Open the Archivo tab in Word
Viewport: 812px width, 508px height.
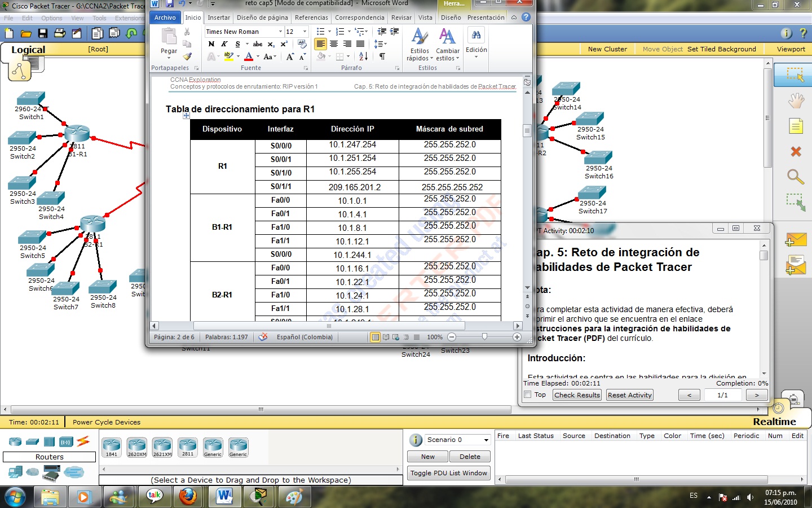(x=165, y=17)
